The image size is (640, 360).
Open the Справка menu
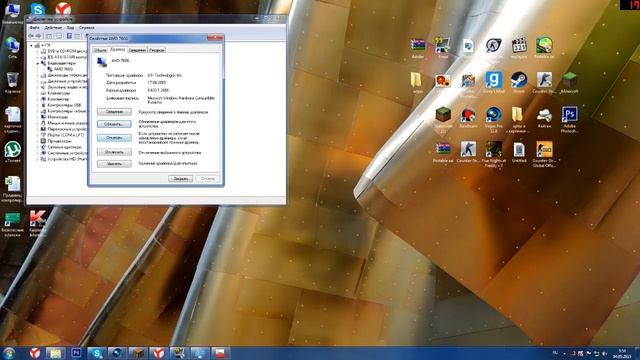tap(87, 28)
